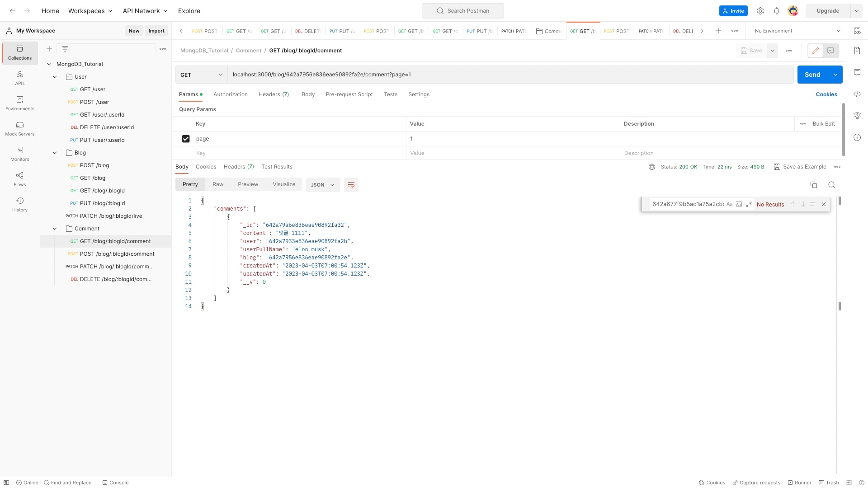Click the collection filter icon

coord(65,49)
